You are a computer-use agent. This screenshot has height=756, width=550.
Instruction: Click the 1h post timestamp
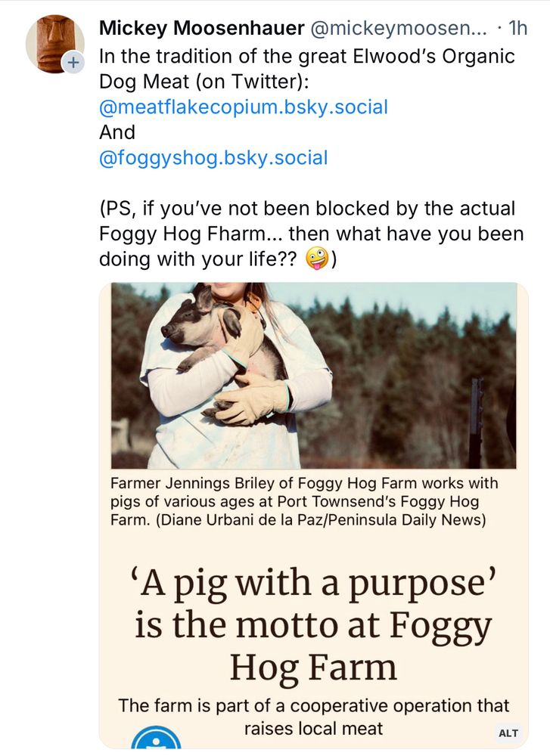pos(517,29)
